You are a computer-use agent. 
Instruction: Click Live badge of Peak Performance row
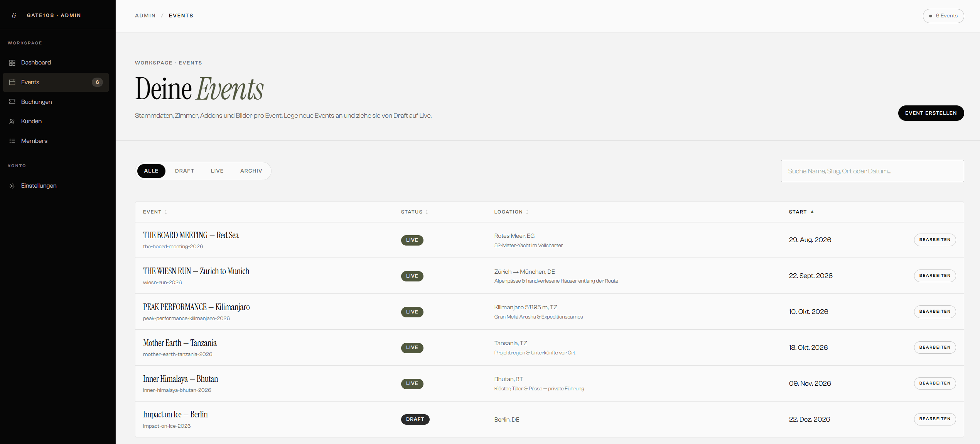pos(412,312)
